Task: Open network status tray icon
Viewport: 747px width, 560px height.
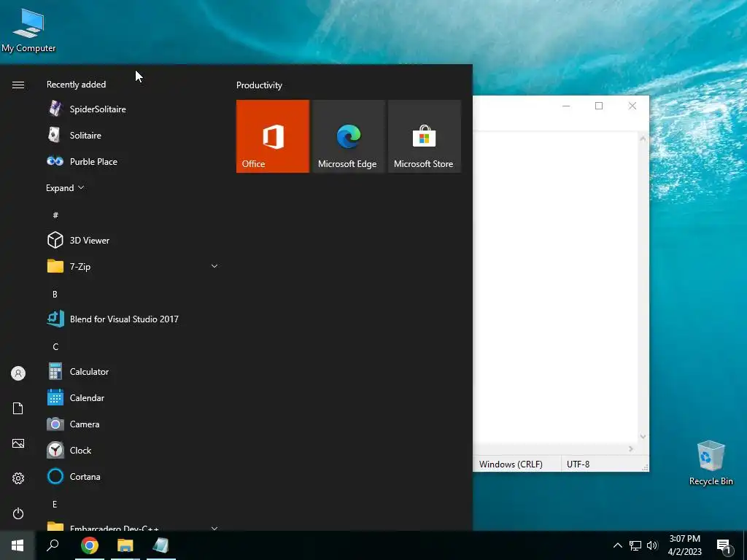Action: (x=635, y=545)
